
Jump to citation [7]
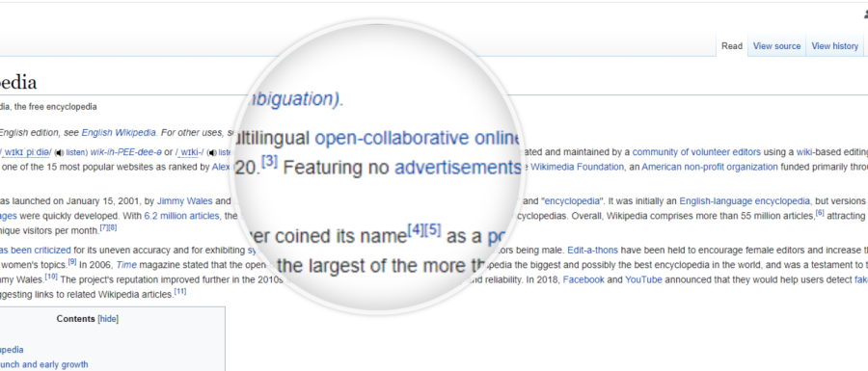tap(104, 227)
